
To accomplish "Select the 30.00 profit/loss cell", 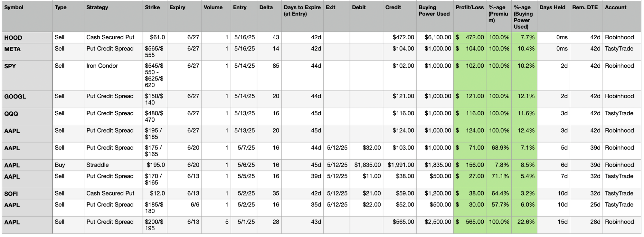I will [x=470, y=208].
